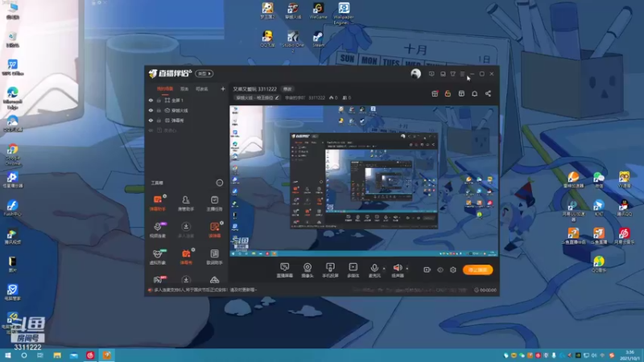Expand the speaker options arrow
644x362 pixels.
pos(407,269)
